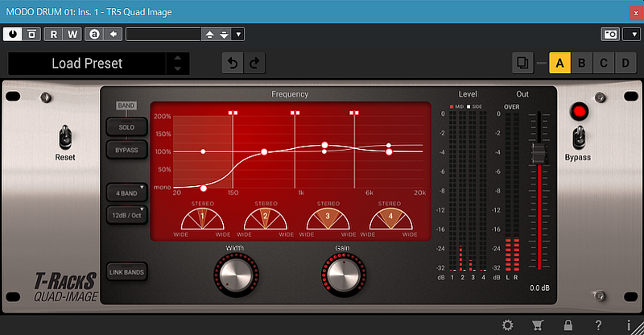Viewport: 644px width, 335px height.
Task: Select band 4 stereo width dial
Action: tap(390, 219)
